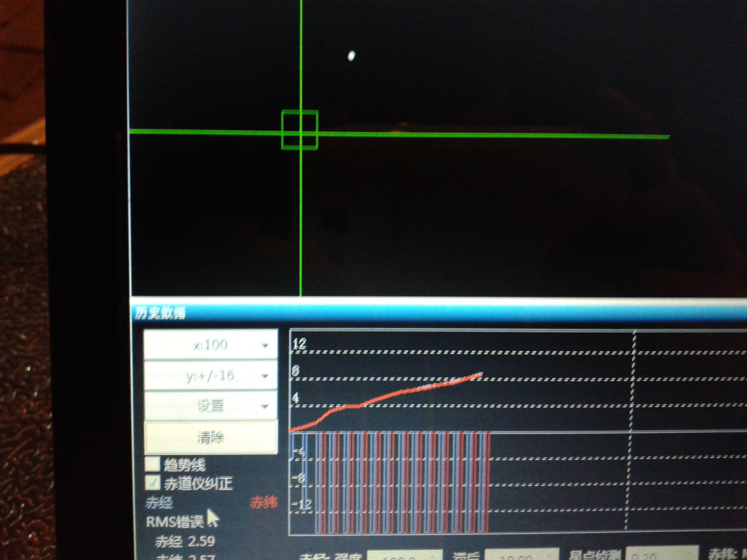Image resolution: width=747 pixels, height=560 pixels.
Task: Click the 清除 clear button
Action: point(211,437)
